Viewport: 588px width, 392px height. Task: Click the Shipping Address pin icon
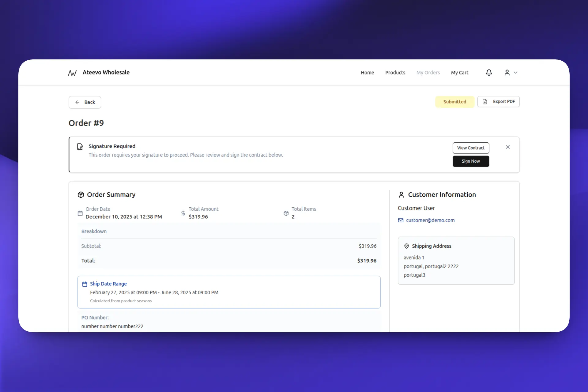point(407,246)
